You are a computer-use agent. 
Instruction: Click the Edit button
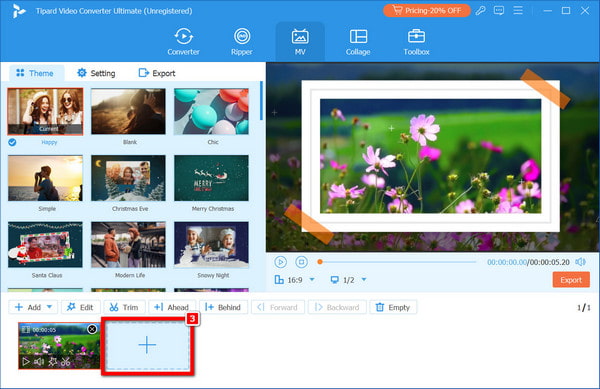80,307
